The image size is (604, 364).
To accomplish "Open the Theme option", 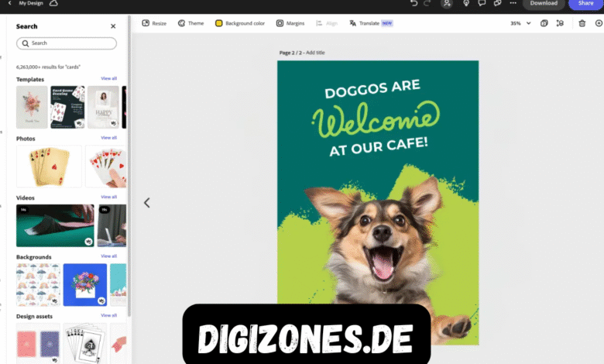I will coord(190,23).
